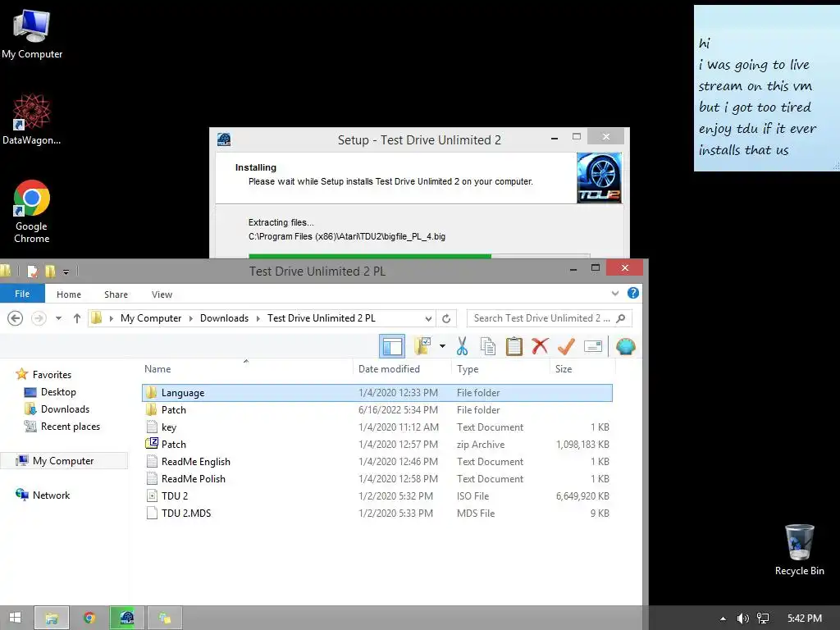Click the TDU2 setup window title icon
Viewport: 840px width, 630px height.
pyautogui.click(x=224, y=139)
